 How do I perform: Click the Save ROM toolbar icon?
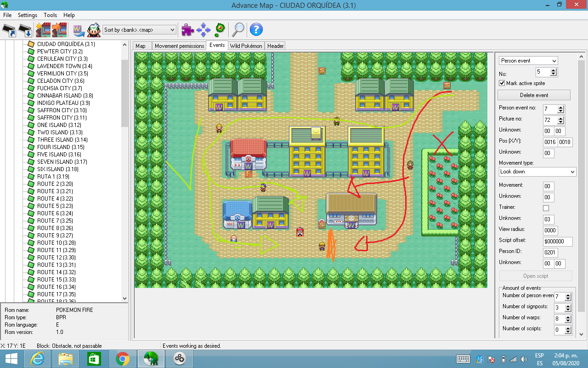pos(26,30)
